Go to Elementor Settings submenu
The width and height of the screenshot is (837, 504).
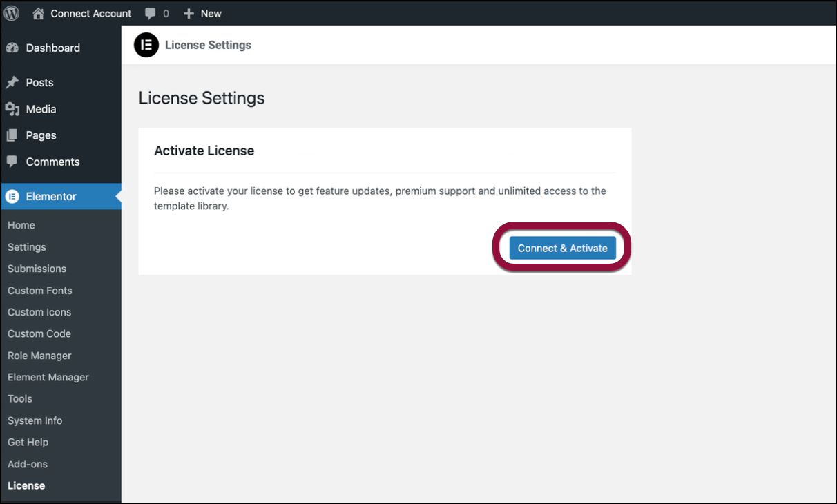[x=27, y=247]
